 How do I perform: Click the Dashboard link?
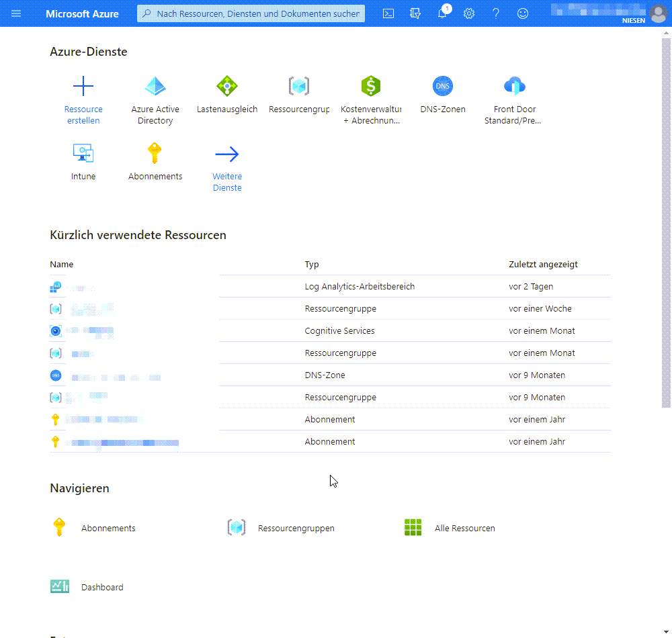(102, 588)
